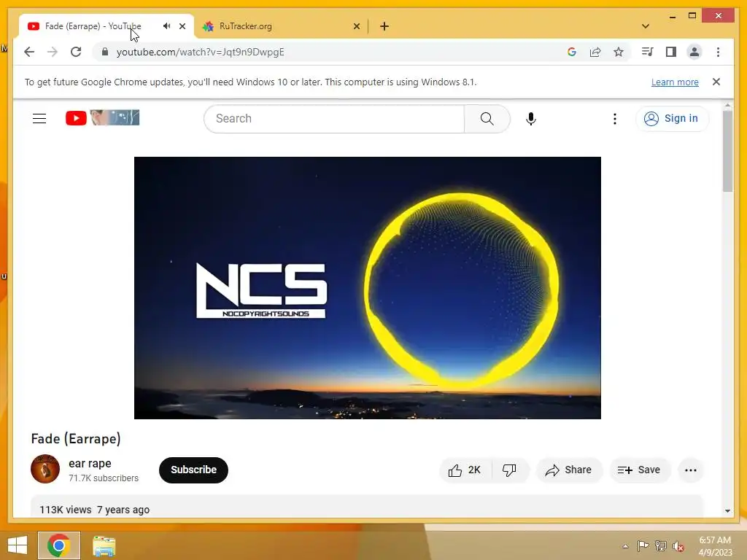Mute the Fade (Earrape) tab audio
The width and height of the screenshot is (747, 560).
coord(166,26)
